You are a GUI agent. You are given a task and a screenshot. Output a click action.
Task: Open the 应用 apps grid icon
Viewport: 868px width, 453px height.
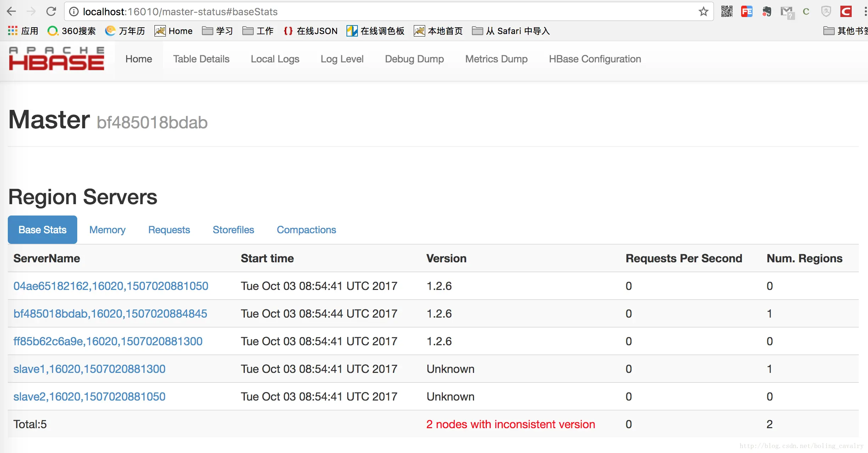click(13, 31)
